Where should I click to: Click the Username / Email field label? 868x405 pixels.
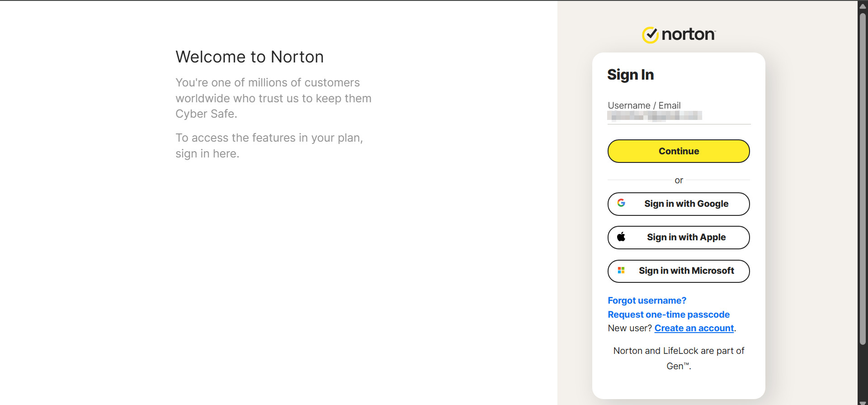pos(644,105)
